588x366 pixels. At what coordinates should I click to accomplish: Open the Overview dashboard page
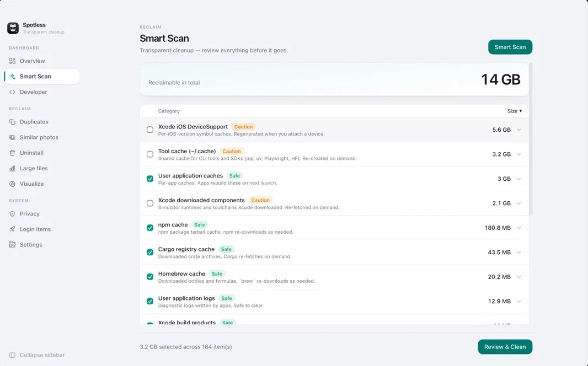41,61
